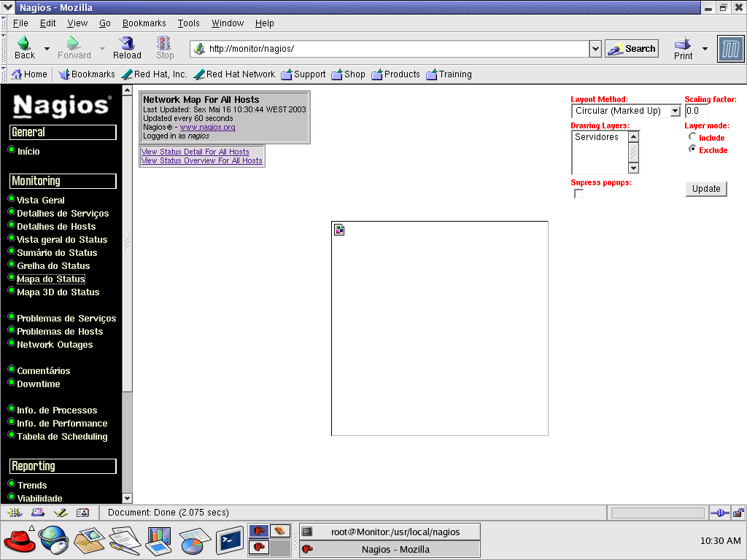Select the Exclude layer mode radio

[x=692, y=149]
